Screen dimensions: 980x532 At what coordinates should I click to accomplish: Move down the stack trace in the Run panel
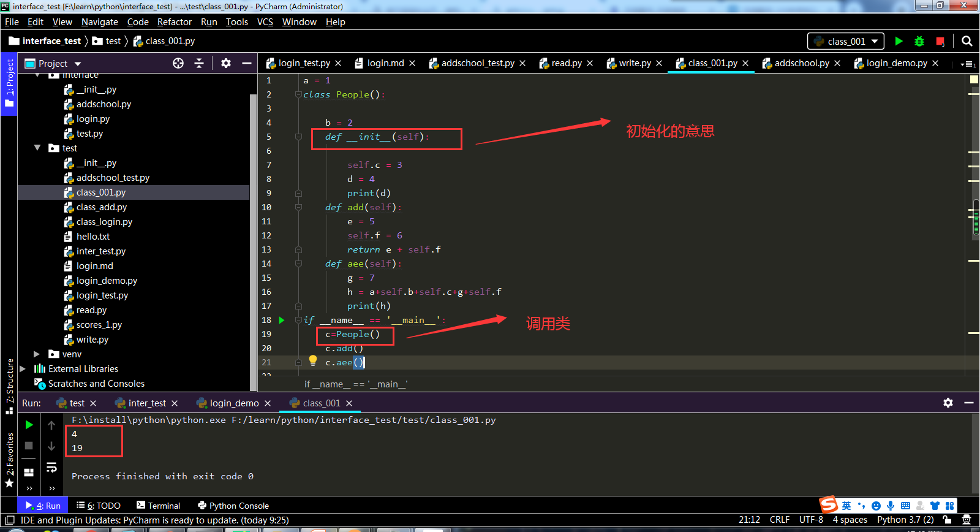pyautogui.click(x=51, y=446)
